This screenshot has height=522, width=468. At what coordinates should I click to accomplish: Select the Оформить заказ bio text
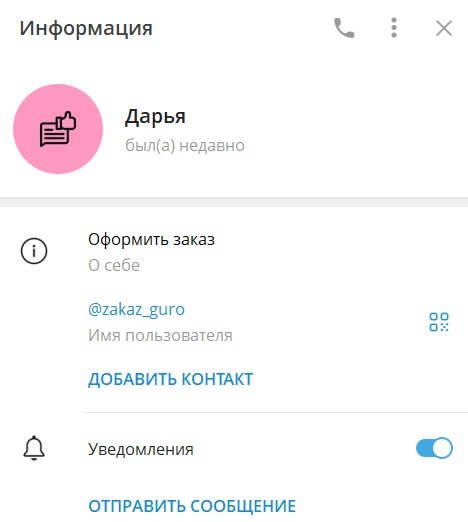pos(151,240)
